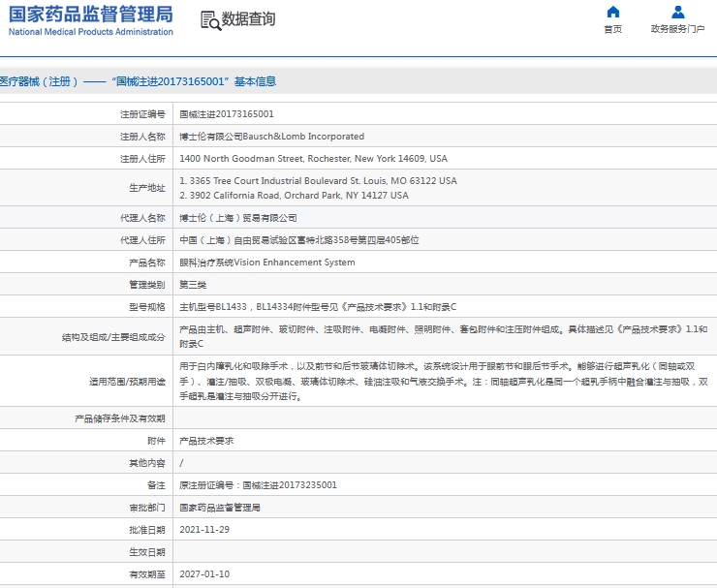The image size is (717, 588).
Task: Click the 数据查询 magnifier document icon
Action: [x=211, y=20]
